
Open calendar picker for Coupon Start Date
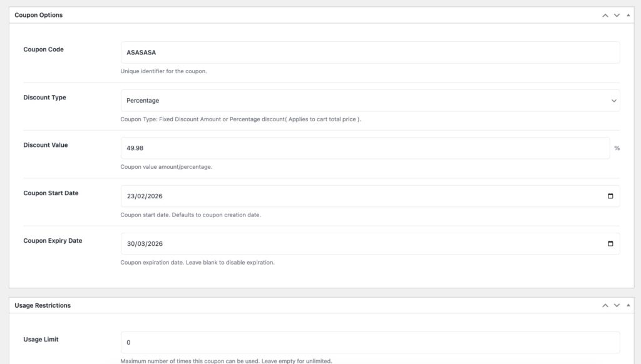[x=610, y=196]
